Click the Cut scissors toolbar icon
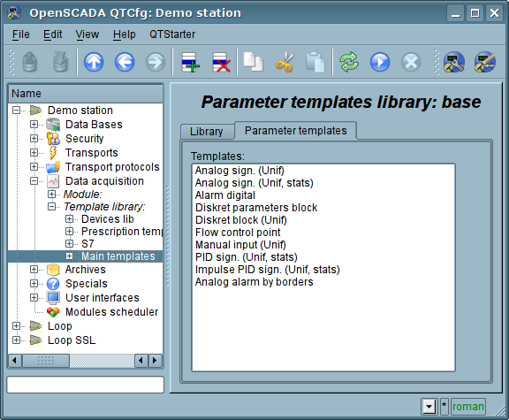 coord(285,62)
